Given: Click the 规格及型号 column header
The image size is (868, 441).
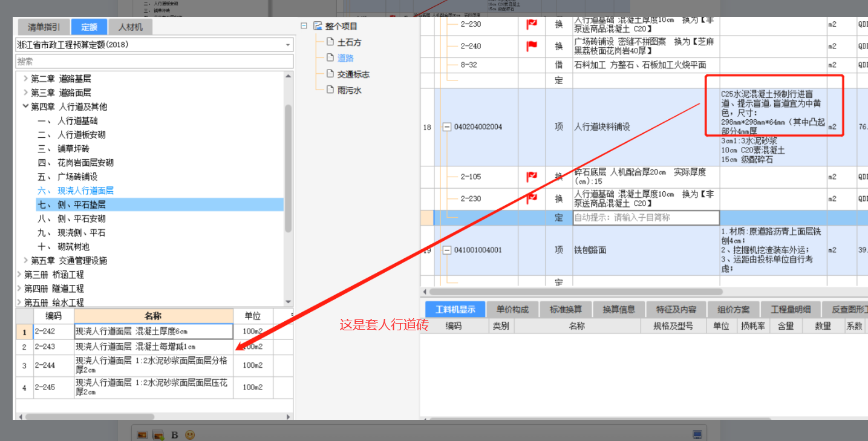Looking at the screenshot, I should pyautogui.click(x=673, y=326).
